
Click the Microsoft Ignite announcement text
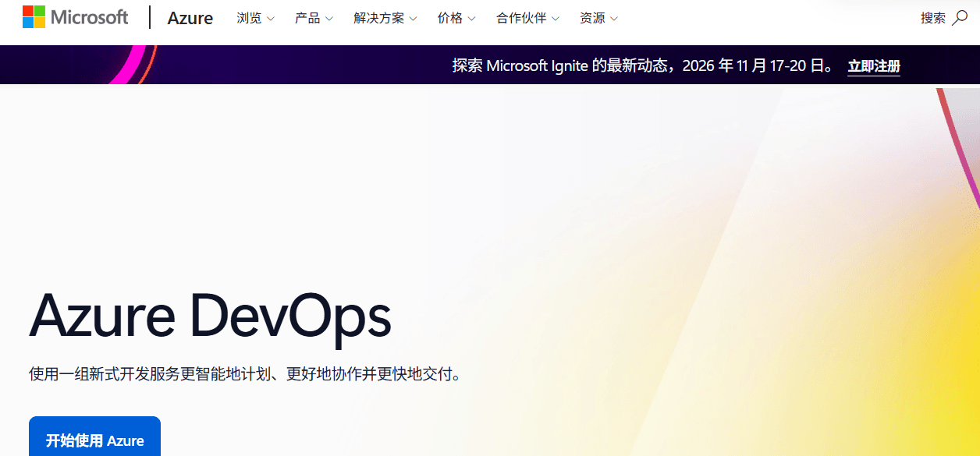[x=644, y=65]
